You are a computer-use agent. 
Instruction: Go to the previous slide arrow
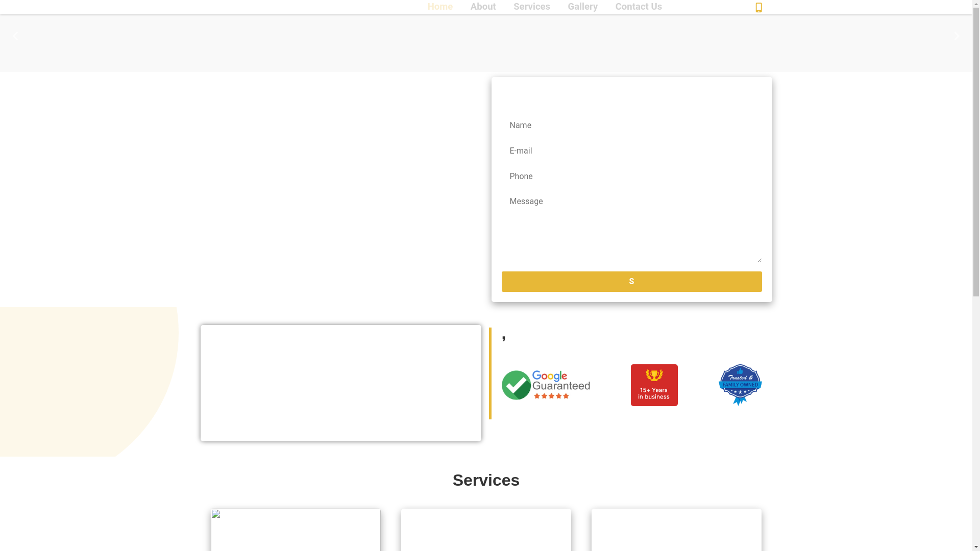click(15, 36)
